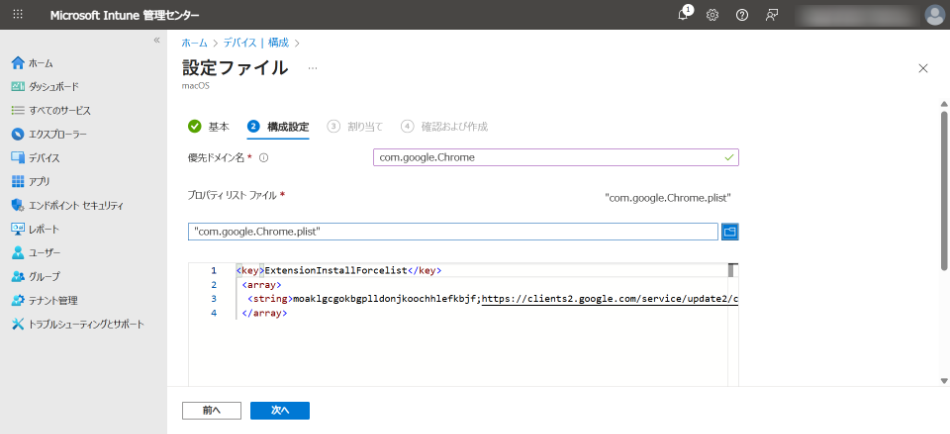
Task: Go to the ホーム breadcrumb link
Action: (x=194, y=42)
